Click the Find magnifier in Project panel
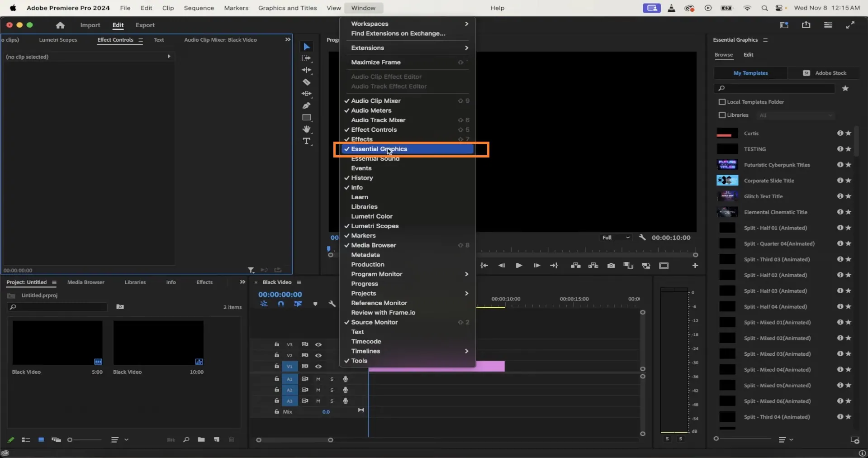 pyautogui.click(x=186, y=439)
